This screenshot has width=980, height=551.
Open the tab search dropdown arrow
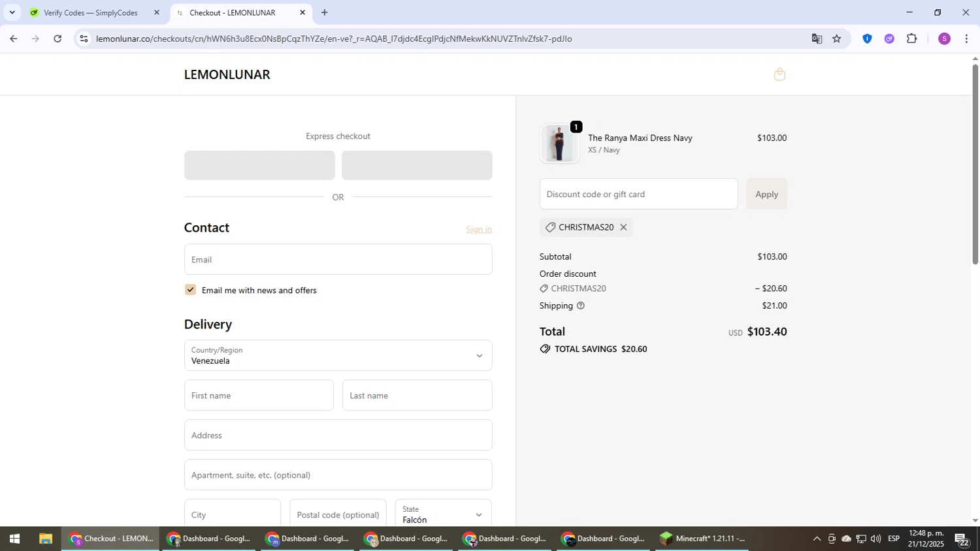coord(12,12)
